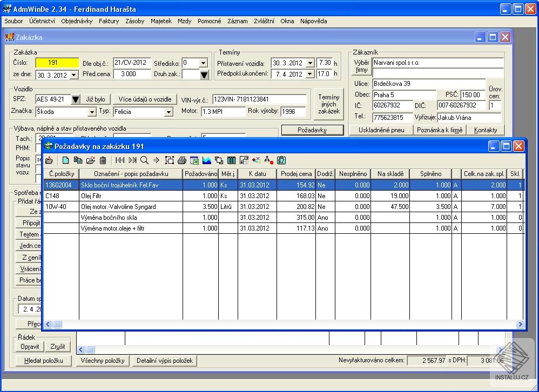This screenshot has height=392, width=539.
Task: Click the new blank document icon
Action: click(66, 160)
